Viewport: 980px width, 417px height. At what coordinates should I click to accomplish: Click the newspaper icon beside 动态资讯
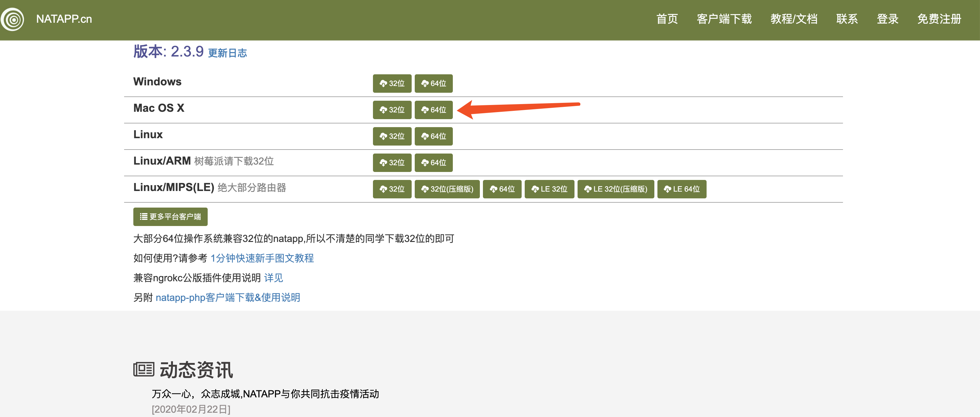144,369
